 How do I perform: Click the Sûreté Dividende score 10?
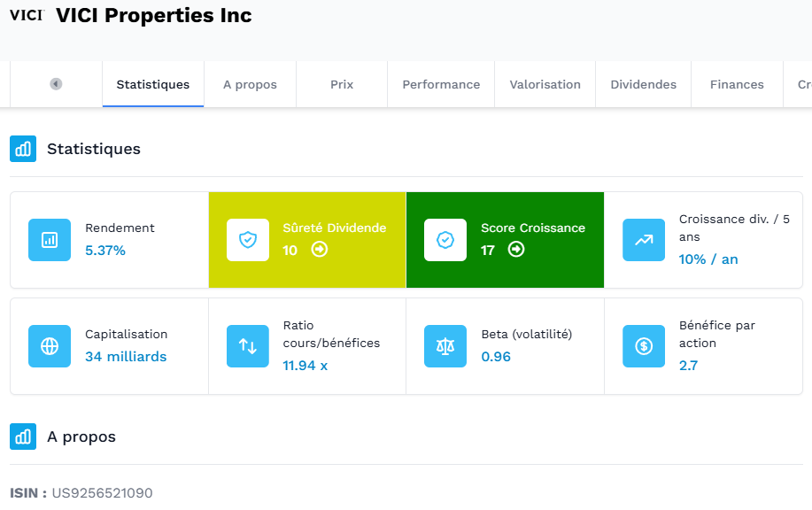pos(290,251)
